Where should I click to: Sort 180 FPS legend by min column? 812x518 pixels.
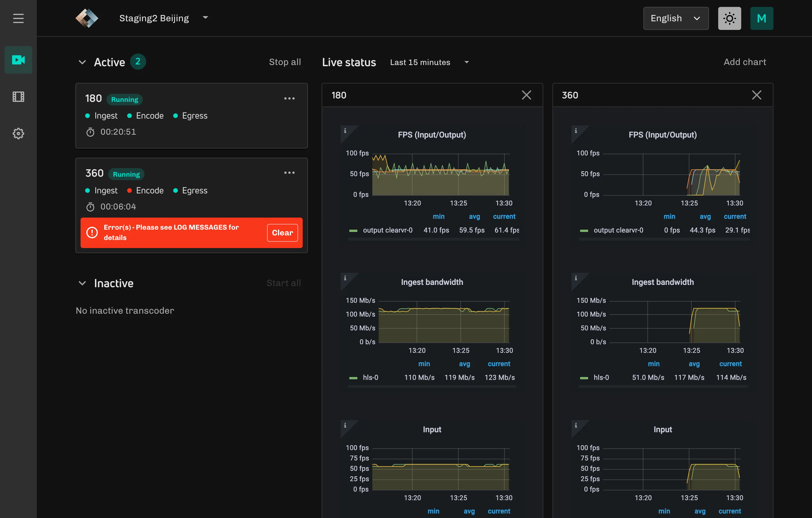tap(439, 216)
